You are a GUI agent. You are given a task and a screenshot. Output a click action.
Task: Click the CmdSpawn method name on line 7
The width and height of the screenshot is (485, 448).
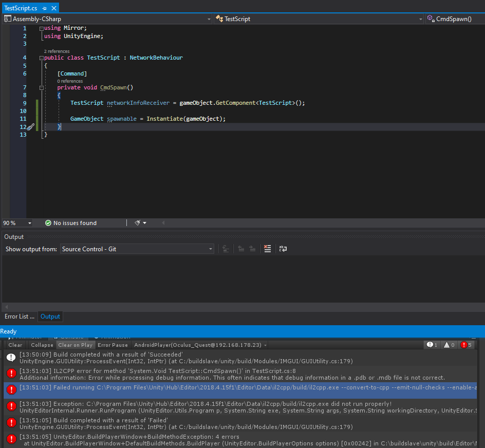[114, 87]
